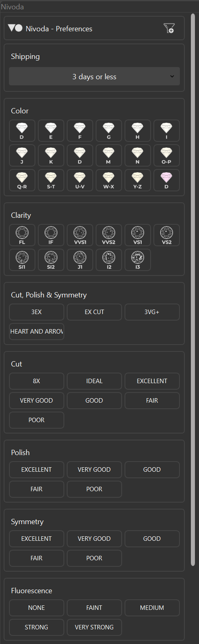Select VVS2 clarity grade icon
The height and width of the screenshot is (644, 199).
coord(109,235)
